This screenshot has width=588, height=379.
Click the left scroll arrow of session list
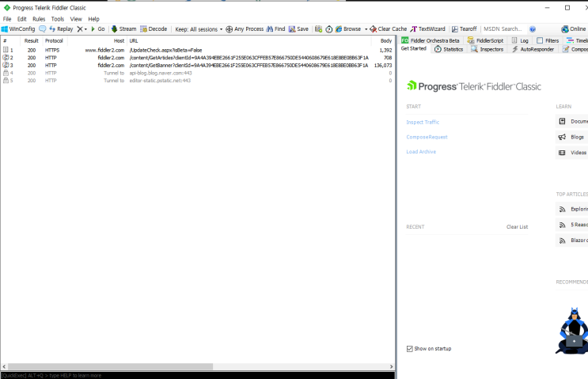click(x=4, y=366)
